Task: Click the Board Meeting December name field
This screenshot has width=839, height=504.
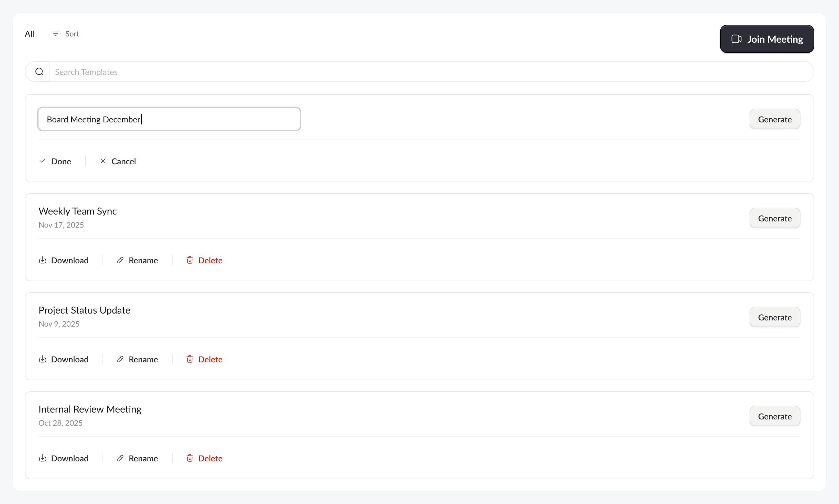Action: point(169,119)
